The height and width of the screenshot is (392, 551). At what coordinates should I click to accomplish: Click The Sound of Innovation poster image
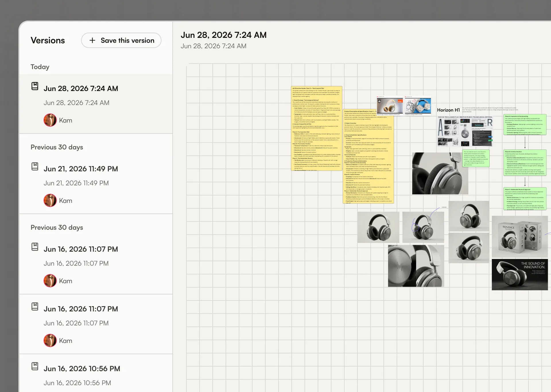[x=520, y=274]
